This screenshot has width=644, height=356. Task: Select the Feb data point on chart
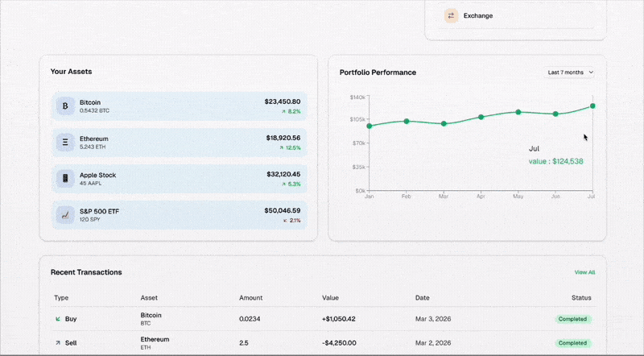tap(407, 121)
